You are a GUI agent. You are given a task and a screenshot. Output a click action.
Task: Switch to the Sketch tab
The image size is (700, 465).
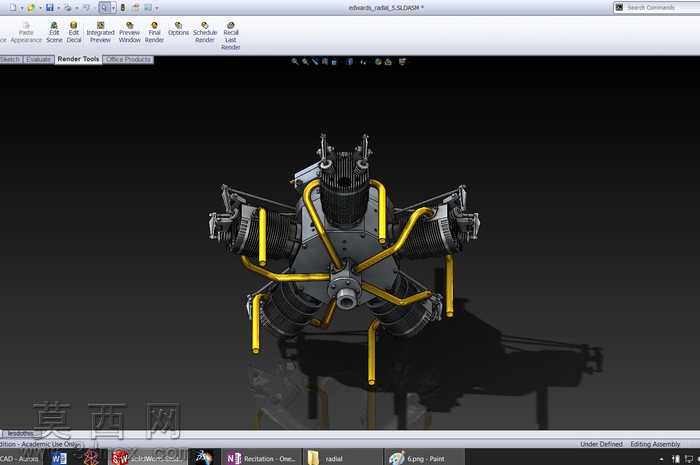10,59
